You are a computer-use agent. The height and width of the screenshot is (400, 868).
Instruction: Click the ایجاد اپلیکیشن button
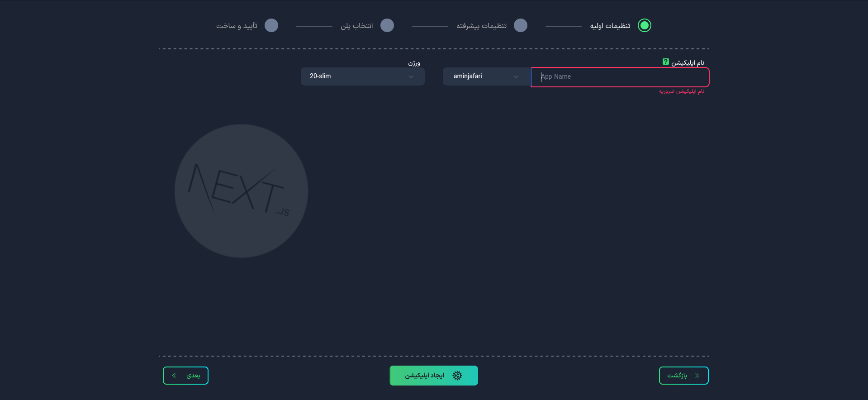(x=434, y=376)
